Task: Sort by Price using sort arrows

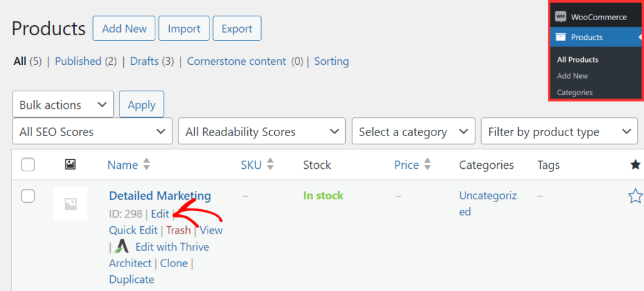Action: [428, 165]
